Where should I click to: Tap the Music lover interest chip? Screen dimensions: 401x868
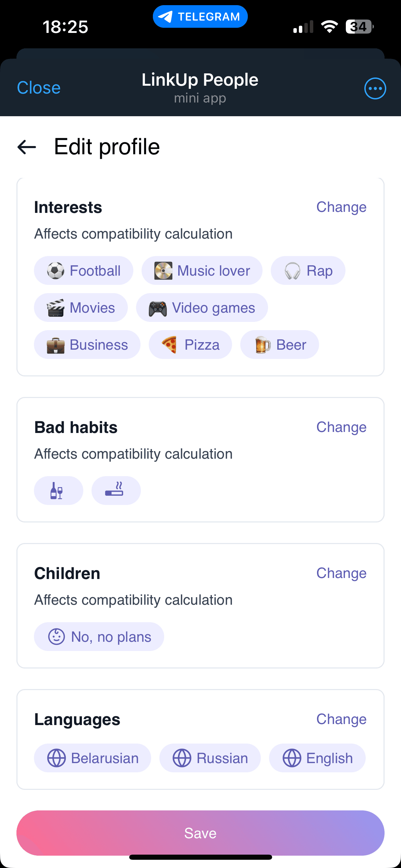coord(202,271)
